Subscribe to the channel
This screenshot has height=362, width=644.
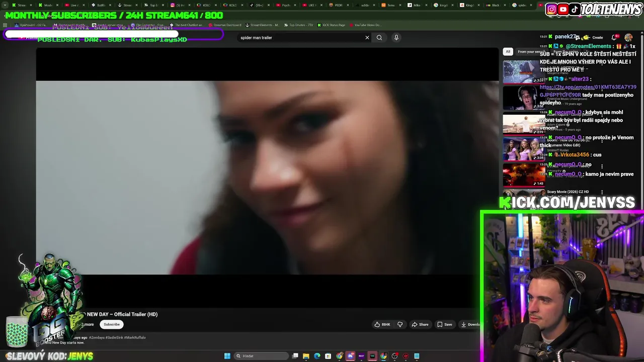pos(112,324)
